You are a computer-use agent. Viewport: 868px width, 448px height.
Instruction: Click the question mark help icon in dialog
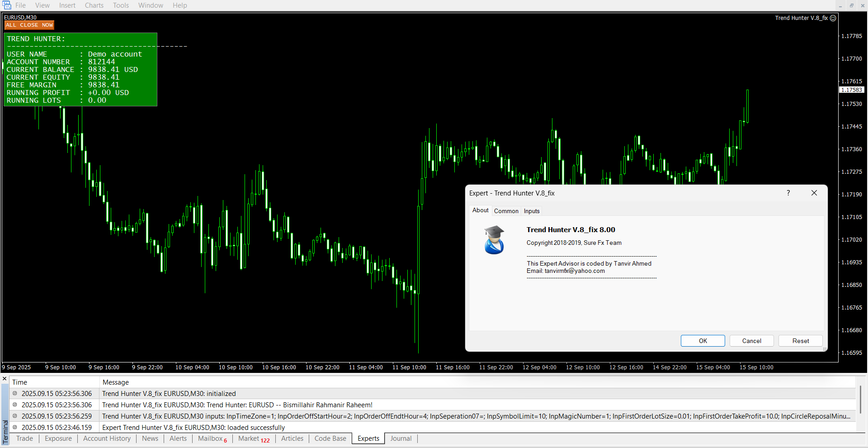point(788,193)
